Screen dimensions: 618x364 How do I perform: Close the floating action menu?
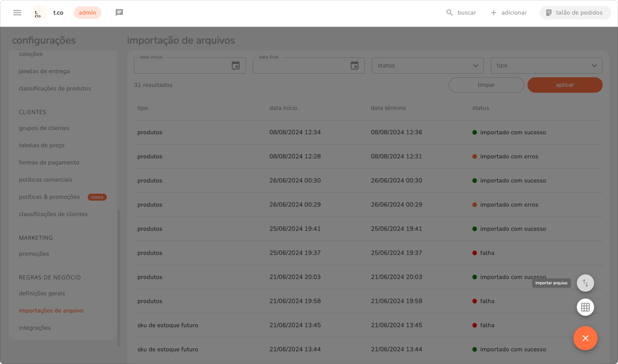585,338
